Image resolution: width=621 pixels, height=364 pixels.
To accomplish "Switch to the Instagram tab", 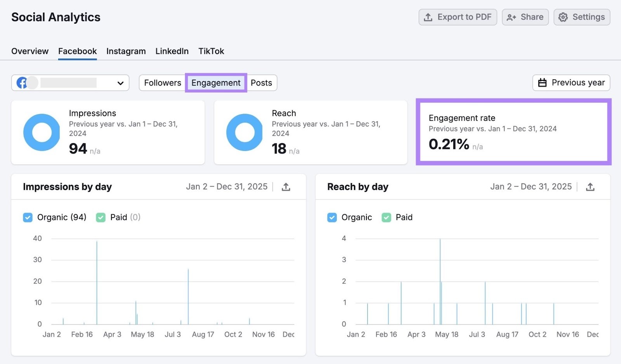I will click(126, 51).
